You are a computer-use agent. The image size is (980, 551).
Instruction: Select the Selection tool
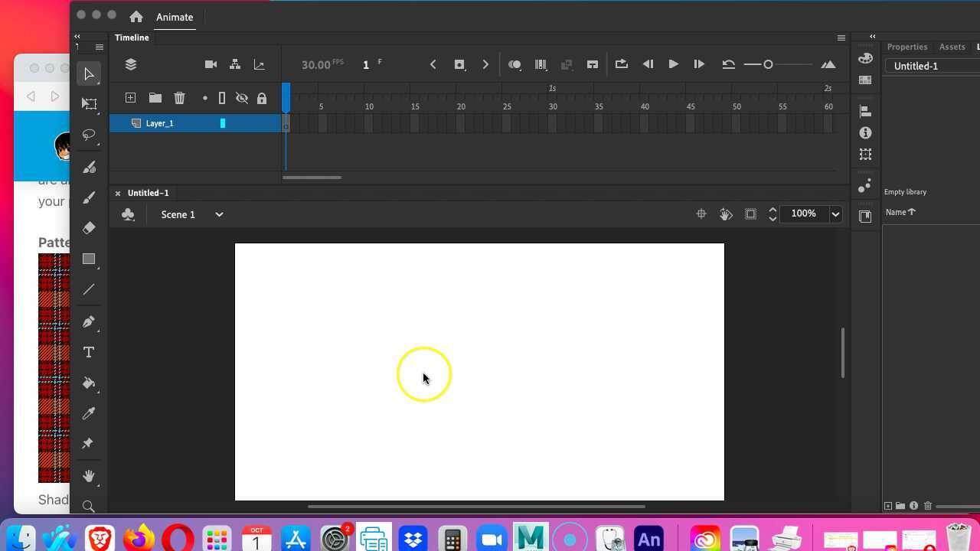click(x=88, y=73)
